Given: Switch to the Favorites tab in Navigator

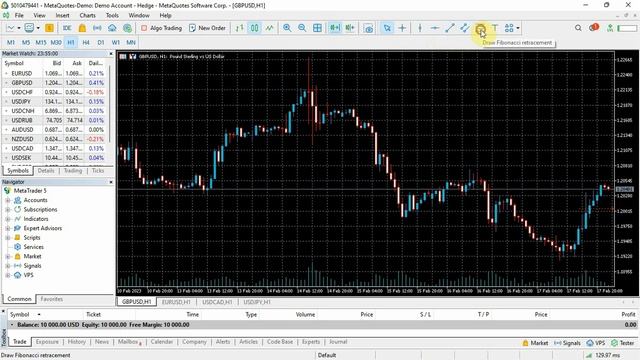Looking at the screenshot, I should (52, 299).
